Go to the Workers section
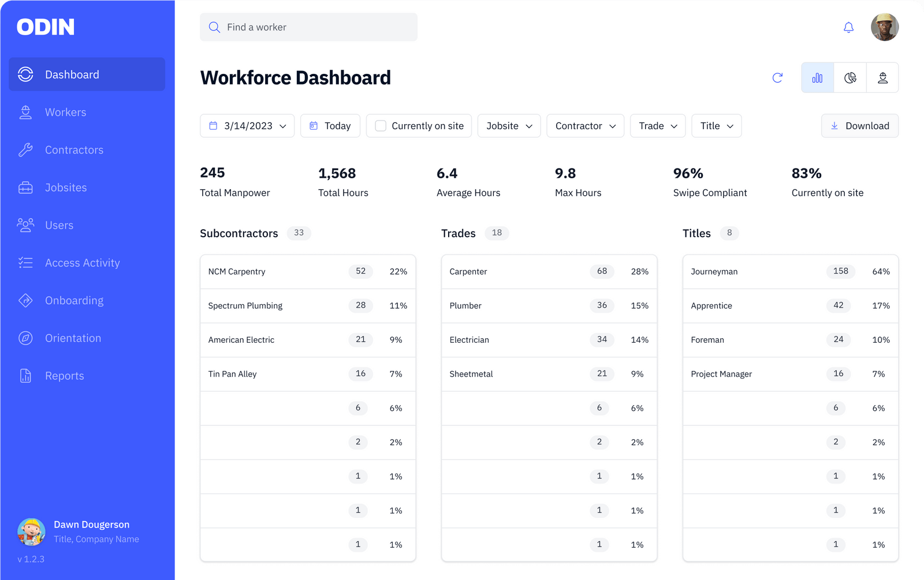The width and height of the screenshot is (924, 580). coord(65,112)
